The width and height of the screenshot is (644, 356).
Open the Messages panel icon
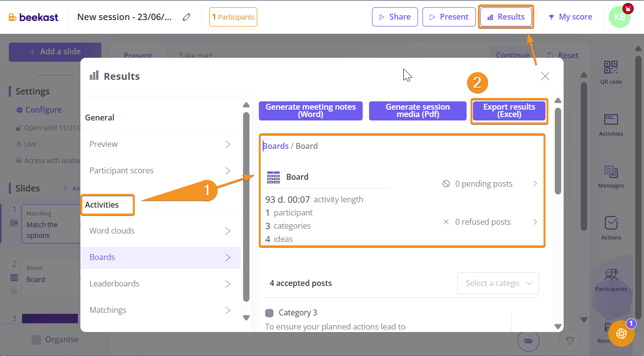[611, 176]
